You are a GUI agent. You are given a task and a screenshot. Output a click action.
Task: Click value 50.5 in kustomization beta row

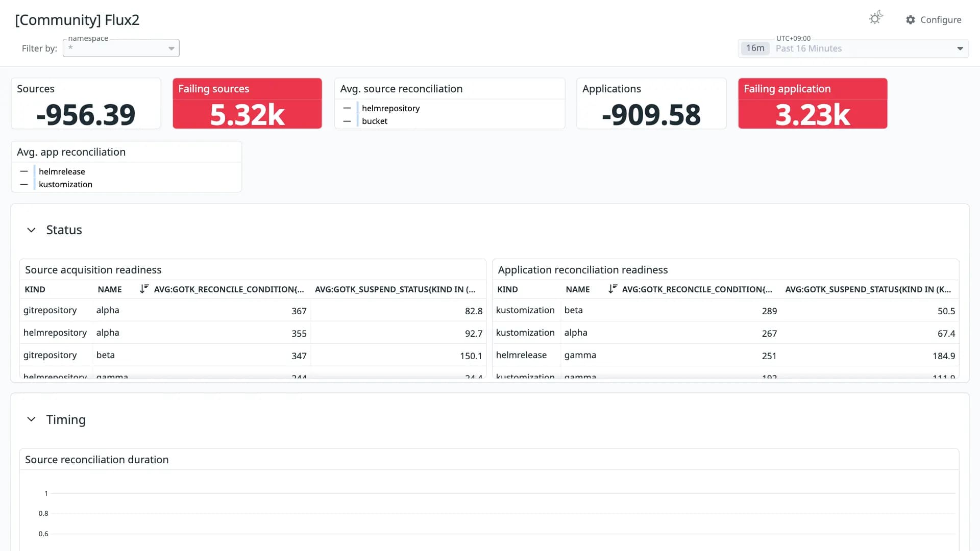tap(946, 311)
